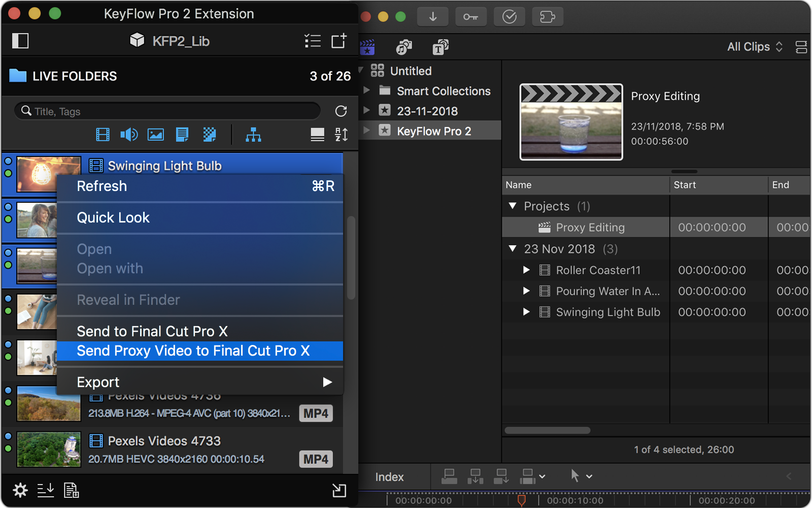Sort by the Name column header
Screen dimensions: 812x508
[x=586, y=185]
